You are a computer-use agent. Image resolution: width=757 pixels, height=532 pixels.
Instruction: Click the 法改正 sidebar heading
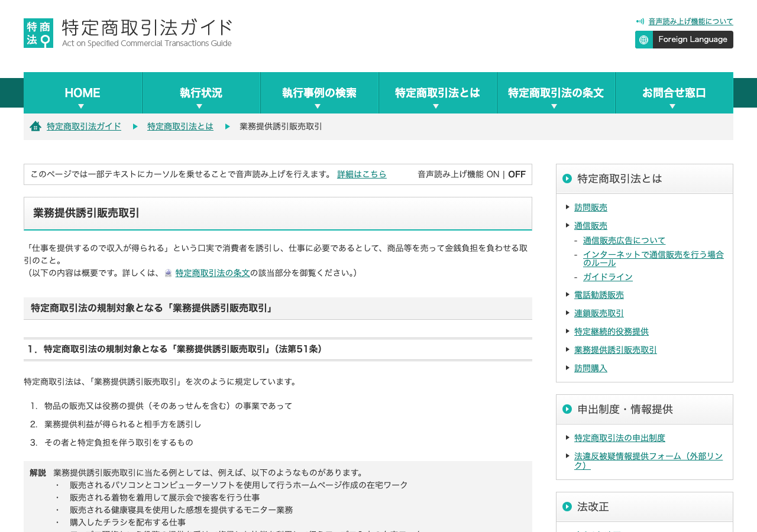593,507
